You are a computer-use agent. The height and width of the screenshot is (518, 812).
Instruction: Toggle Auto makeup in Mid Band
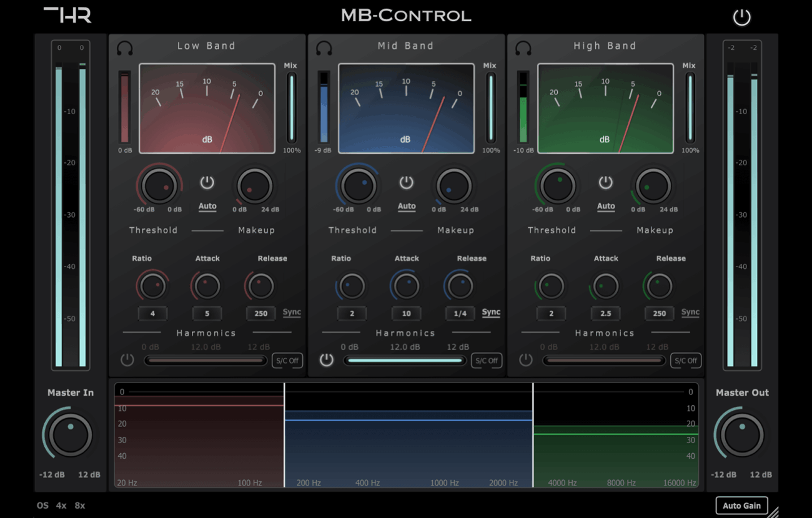click(407, 206)
